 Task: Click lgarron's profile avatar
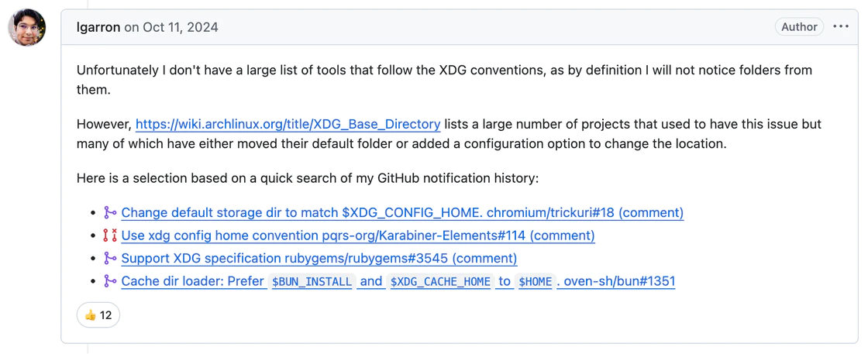pyautogui.click(x=27, y=28)
